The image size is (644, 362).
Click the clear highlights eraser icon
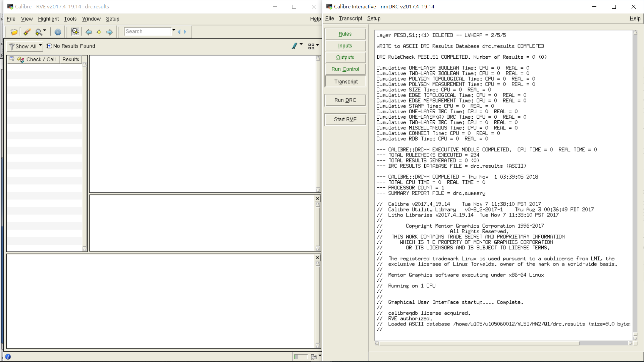click(x=27, y=32)
